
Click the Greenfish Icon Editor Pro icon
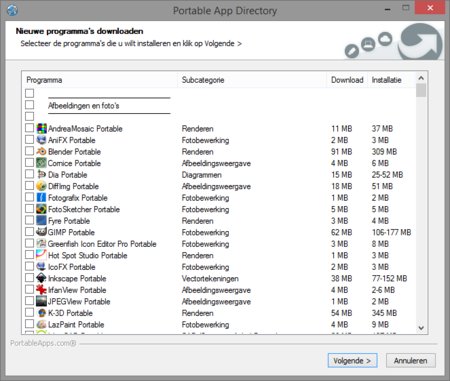pyautogui.click(x=41, y=244)
